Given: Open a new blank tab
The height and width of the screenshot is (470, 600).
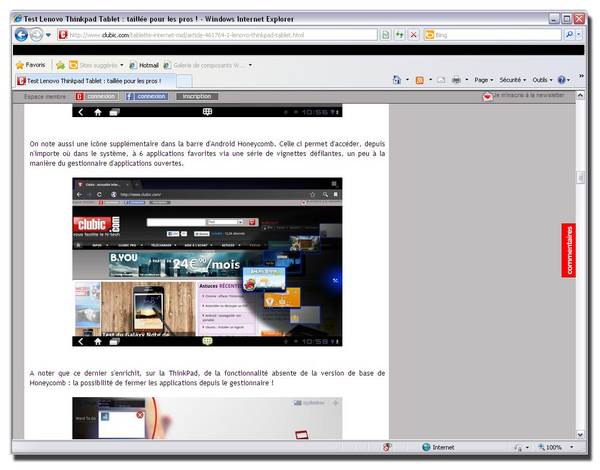Looking at the screenshot, I should tap(184, 81).
